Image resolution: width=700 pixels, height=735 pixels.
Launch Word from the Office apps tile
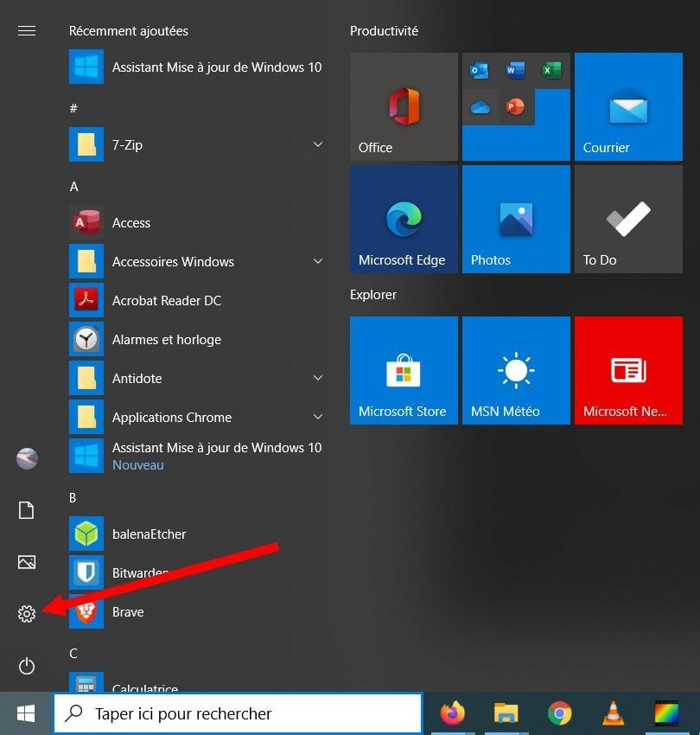point(516,71)
